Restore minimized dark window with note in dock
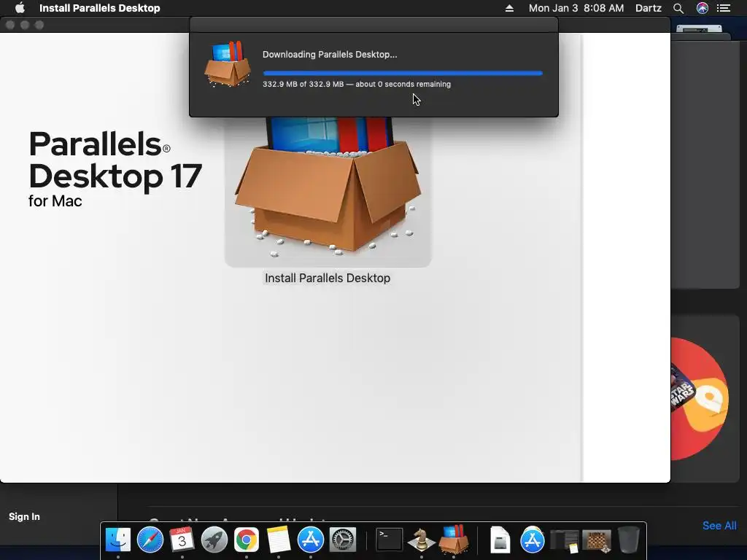 tap(564, 541)
